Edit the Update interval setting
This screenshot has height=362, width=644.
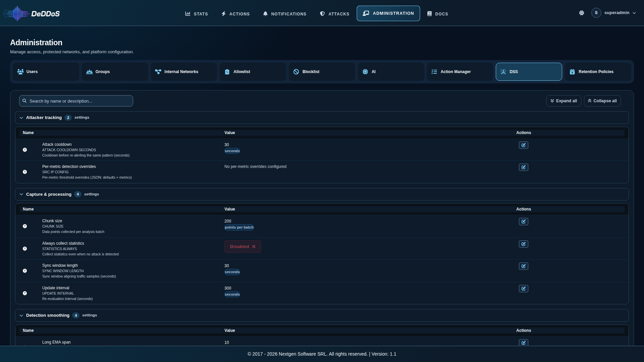point(524,289)
